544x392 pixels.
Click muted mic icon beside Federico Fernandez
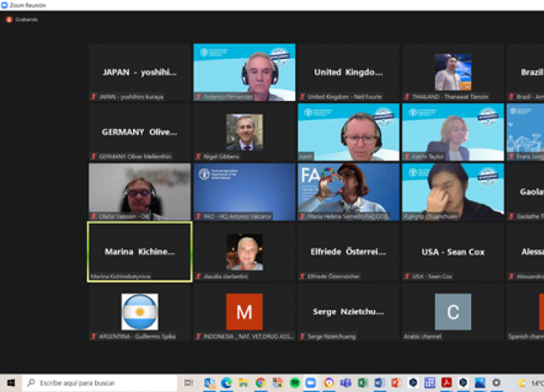coord(198,97)
